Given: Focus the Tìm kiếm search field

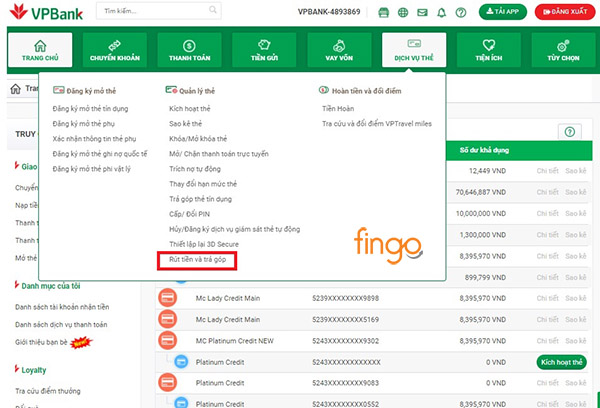Looking at the screenshot, I should click(x=159, y=11).
